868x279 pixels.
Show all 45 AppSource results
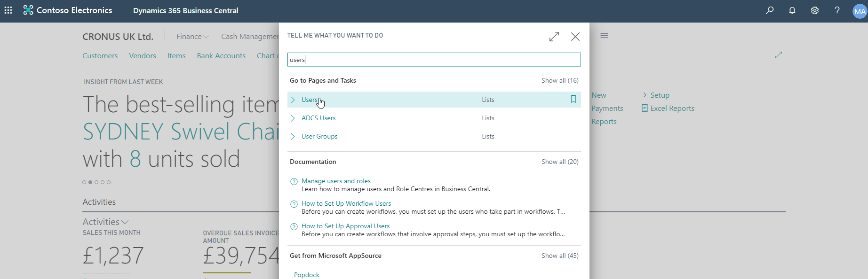click(x=560, y=256)
